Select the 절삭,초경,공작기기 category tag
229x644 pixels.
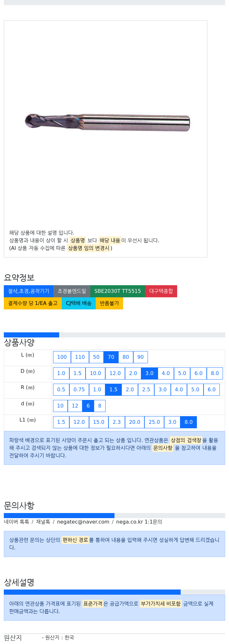coord(29,291)
